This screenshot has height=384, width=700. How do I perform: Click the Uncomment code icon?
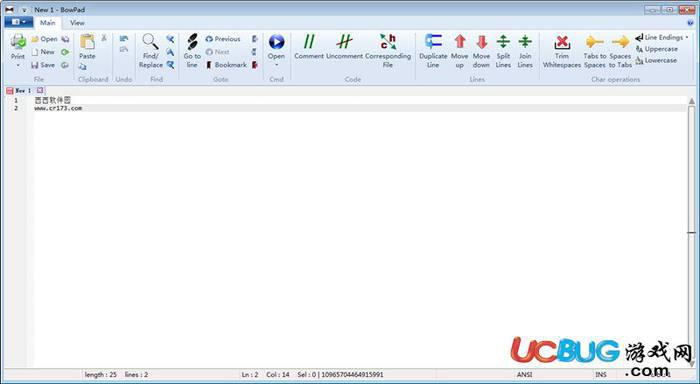coord(344,42)
